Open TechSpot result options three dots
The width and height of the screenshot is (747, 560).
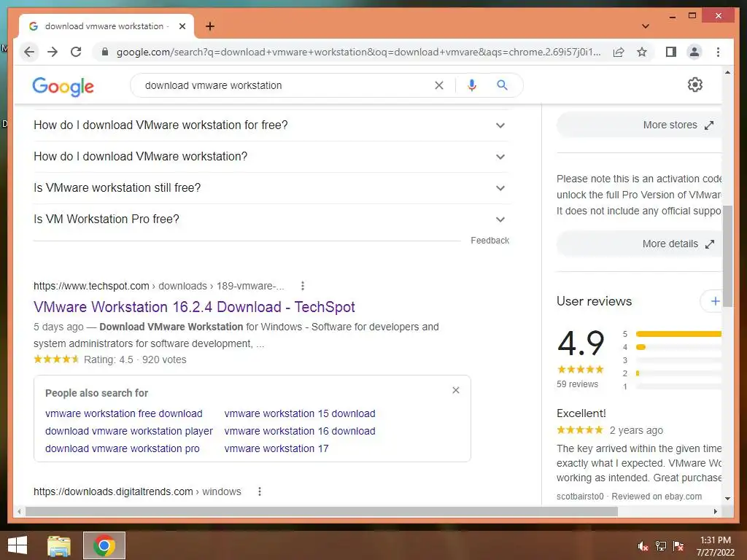pyautogui.click(x=303, y=286)
